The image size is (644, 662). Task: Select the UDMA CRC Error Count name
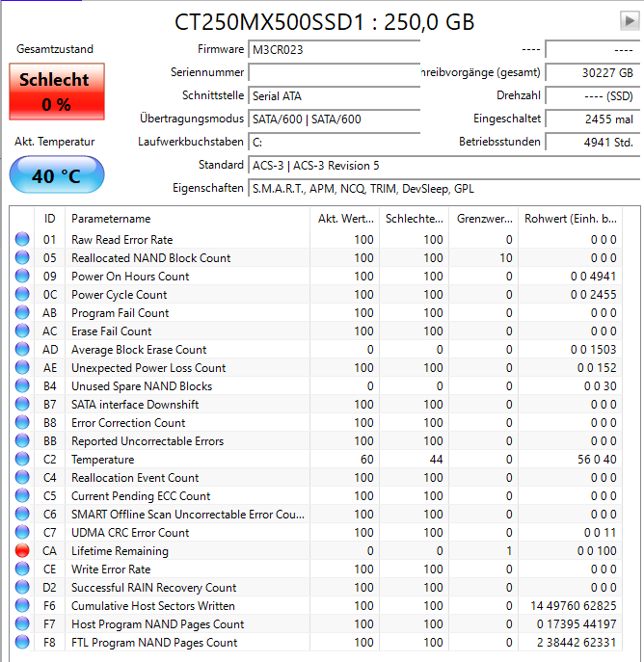tap(130, 533)
